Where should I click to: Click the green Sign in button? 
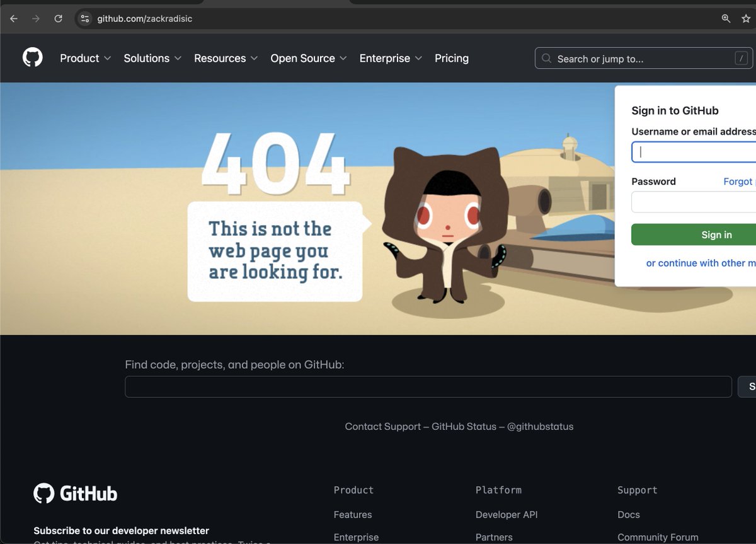click(694, 234)
